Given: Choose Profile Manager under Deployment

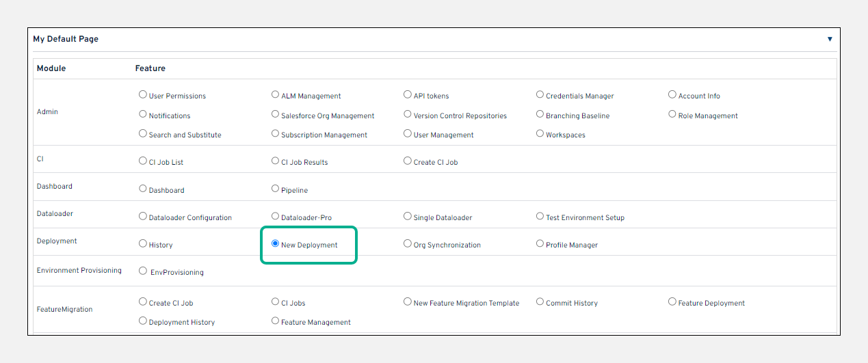Looking at the screenshot, I should pos(540,244).
